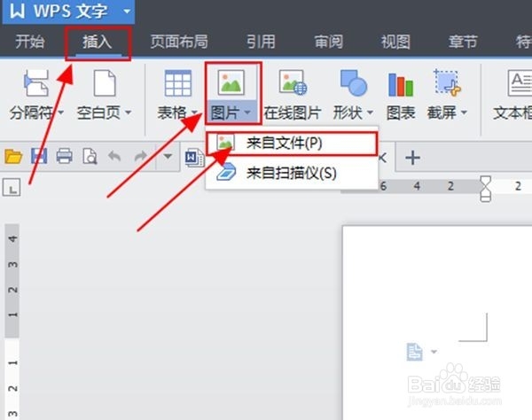Expand the 空白页 dropdown arrow
532x420 pixels.
(x=129, y=113)
